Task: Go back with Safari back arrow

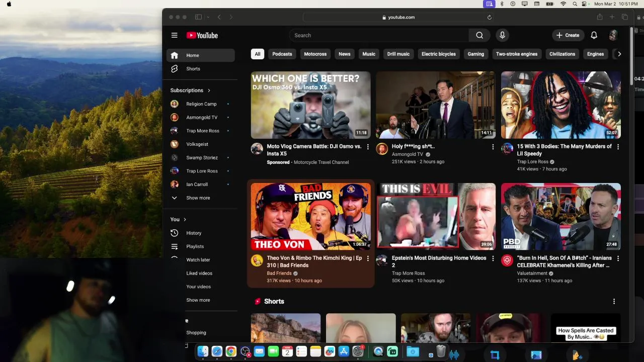Action: [x=219, y=17]
